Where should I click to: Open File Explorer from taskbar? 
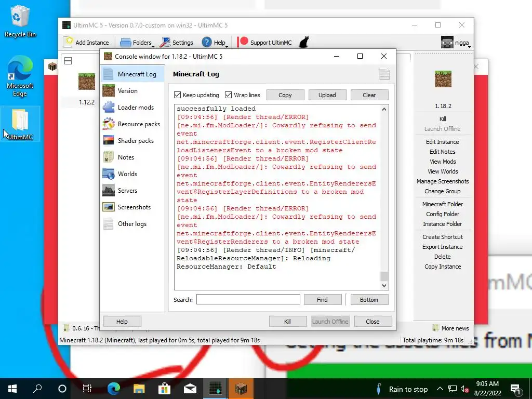139,389
